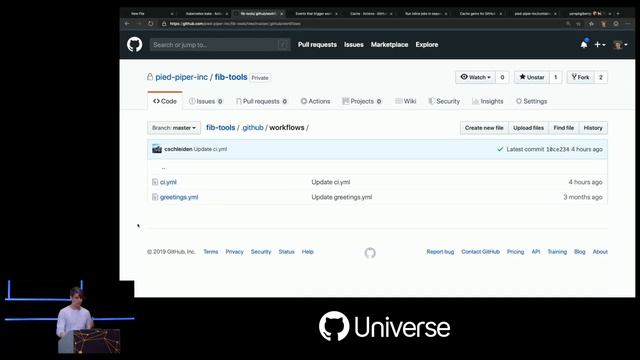Open the Actions tab
The width and height of the screenshot is (640, 360).
point(315,101)
